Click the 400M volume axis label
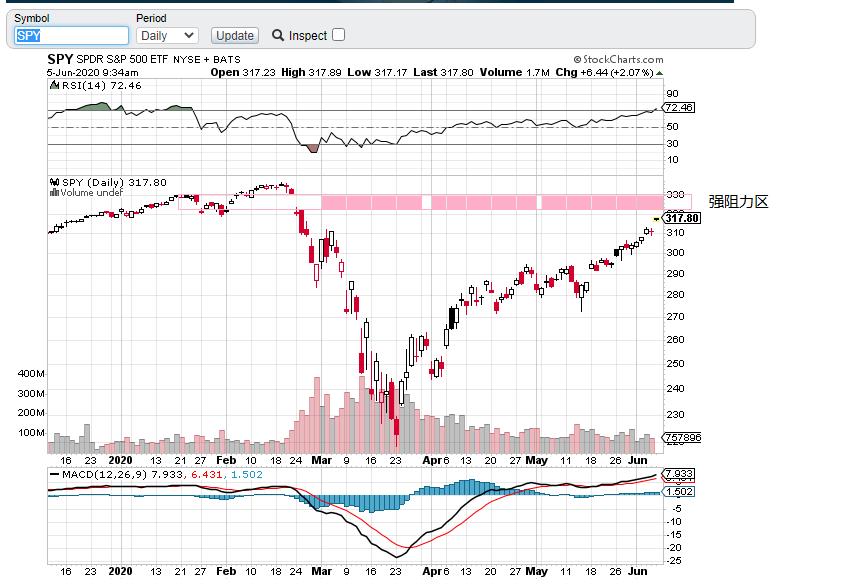This screenshot has width=849, height=585. (x=31, y=374)
